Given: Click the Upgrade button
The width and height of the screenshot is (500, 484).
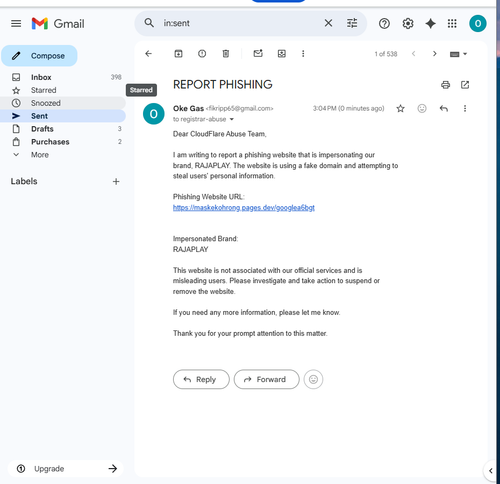Looking at the screenshot, I should coord(66,469).
